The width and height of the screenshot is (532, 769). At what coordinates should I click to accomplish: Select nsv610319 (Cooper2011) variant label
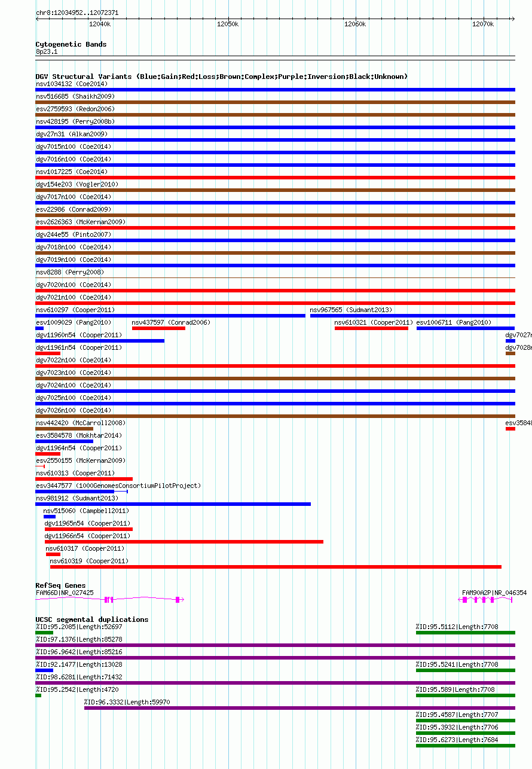click(x=89, y=561)
